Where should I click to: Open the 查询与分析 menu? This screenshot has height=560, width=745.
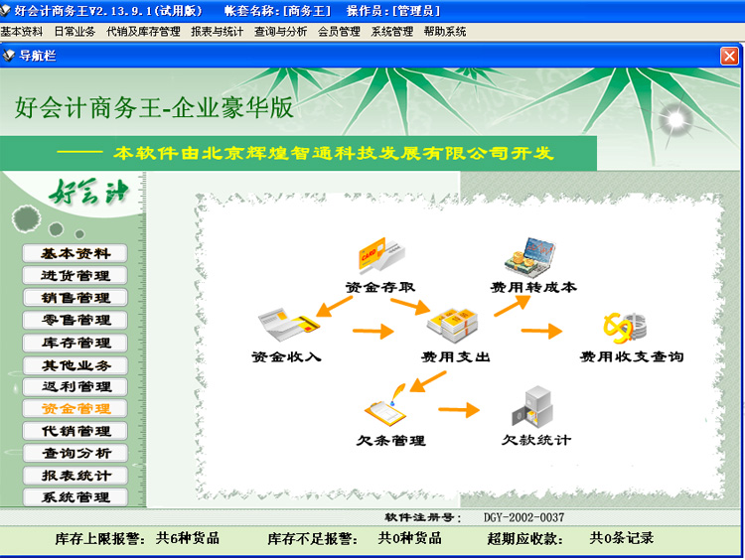pyautogui.click(x=280, y=32)
